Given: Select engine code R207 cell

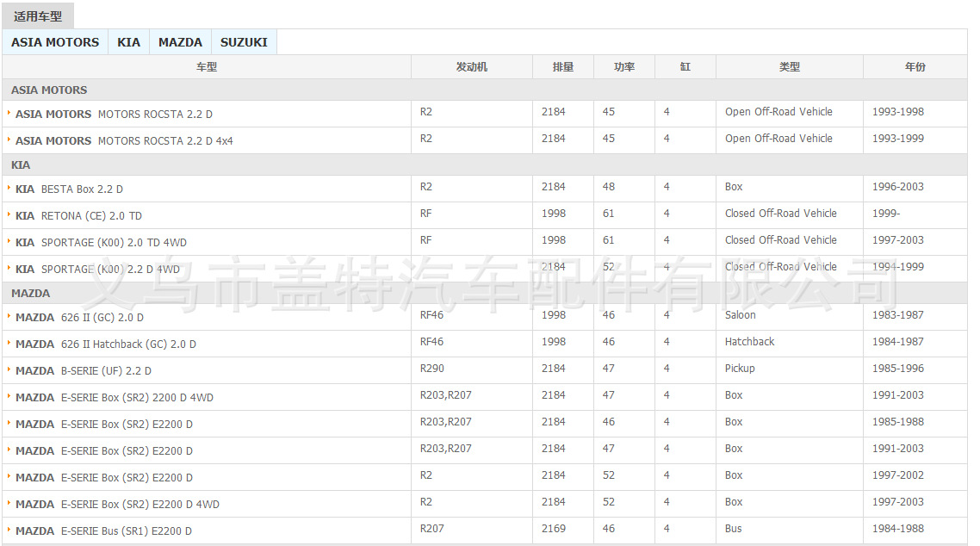Looking at the screenshot, I should [432, 529].
